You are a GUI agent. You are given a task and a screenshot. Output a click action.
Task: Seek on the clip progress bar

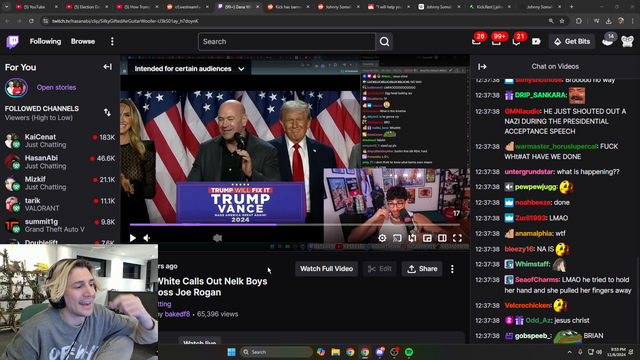pos(295,224)
